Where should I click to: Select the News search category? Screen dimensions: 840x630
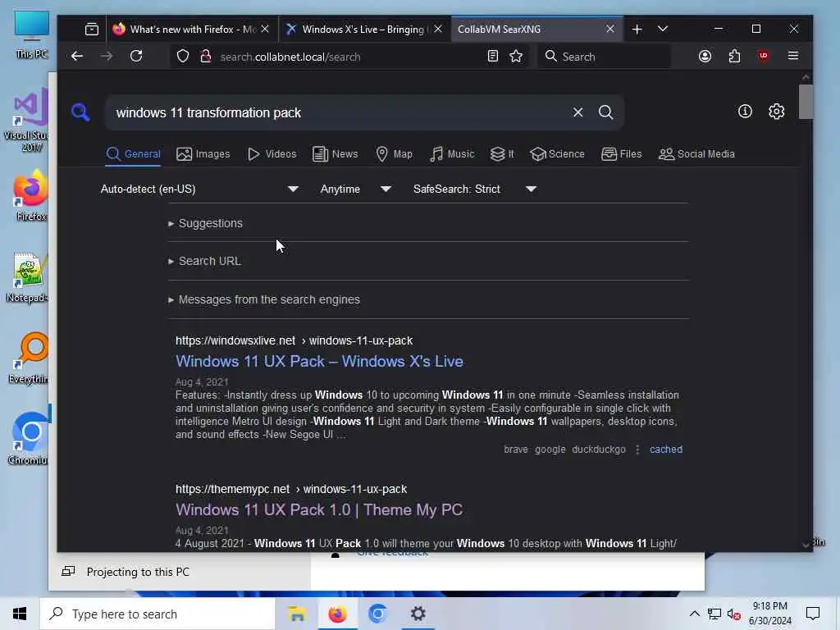336,154
